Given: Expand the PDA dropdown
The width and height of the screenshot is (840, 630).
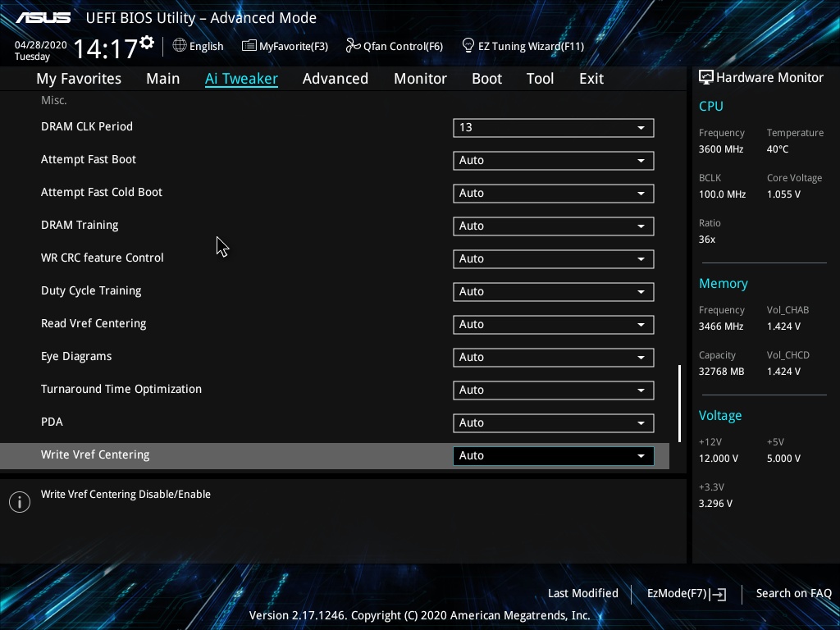Looking at the screenshot, I should (554, 422).
